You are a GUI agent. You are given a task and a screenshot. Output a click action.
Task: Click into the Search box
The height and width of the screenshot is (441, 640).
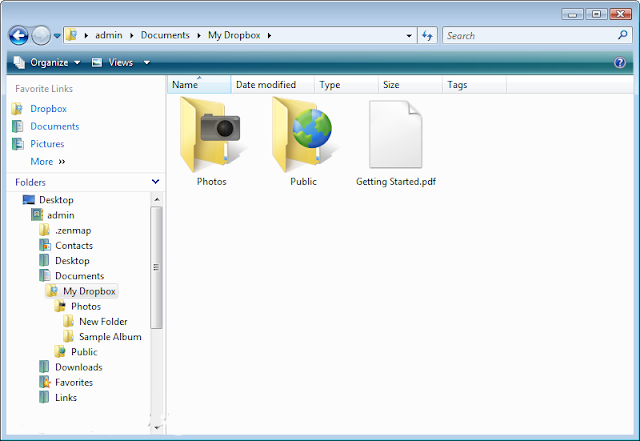531,36
